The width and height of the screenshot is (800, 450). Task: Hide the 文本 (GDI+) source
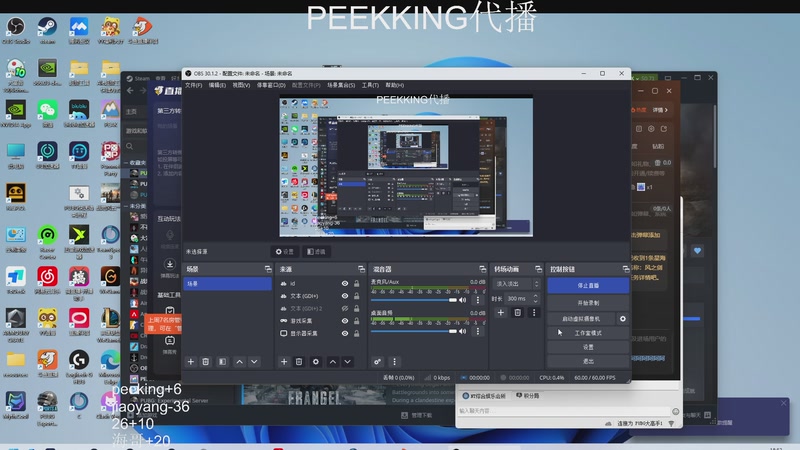tap(345, 296)
